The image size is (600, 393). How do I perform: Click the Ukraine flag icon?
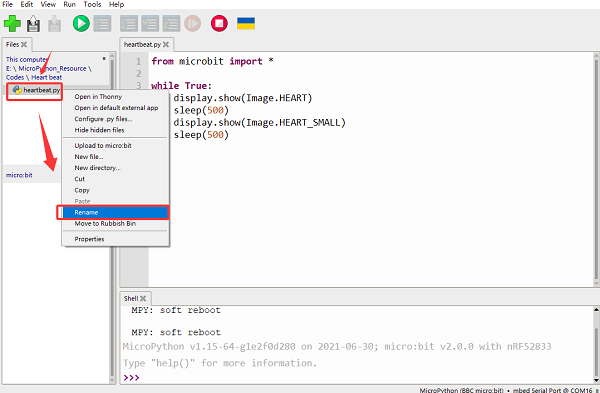[x=246, y=24]
